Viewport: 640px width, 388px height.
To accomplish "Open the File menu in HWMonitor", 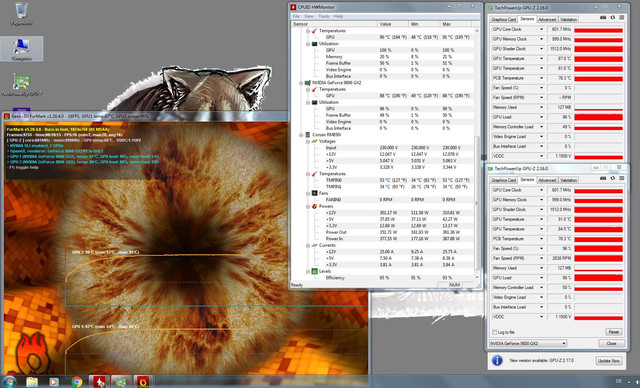I will (296, 16).
